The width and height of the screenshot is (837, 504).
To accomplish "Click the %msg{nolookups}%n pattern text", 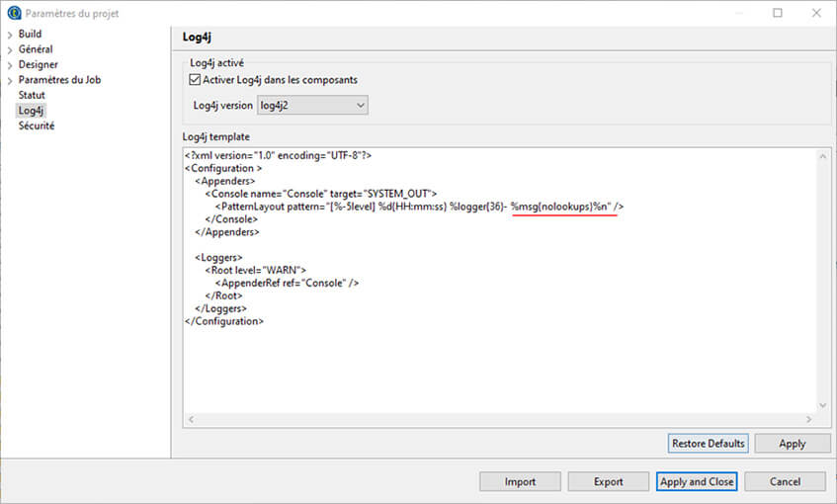I will point(560,207).
